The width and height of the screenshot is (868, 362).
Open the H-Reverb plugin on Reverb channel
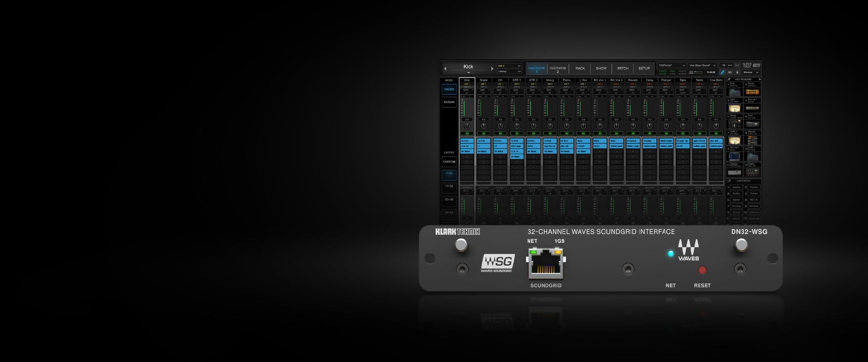633,141
